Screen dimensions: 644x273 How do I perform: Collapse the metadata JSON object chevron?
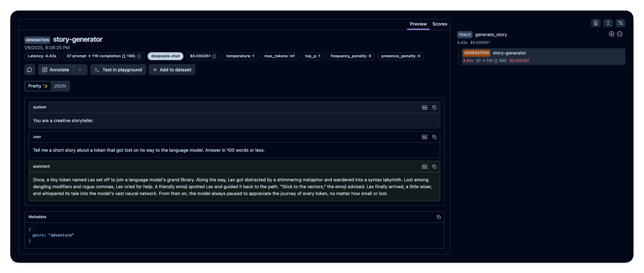coord(33,230)
